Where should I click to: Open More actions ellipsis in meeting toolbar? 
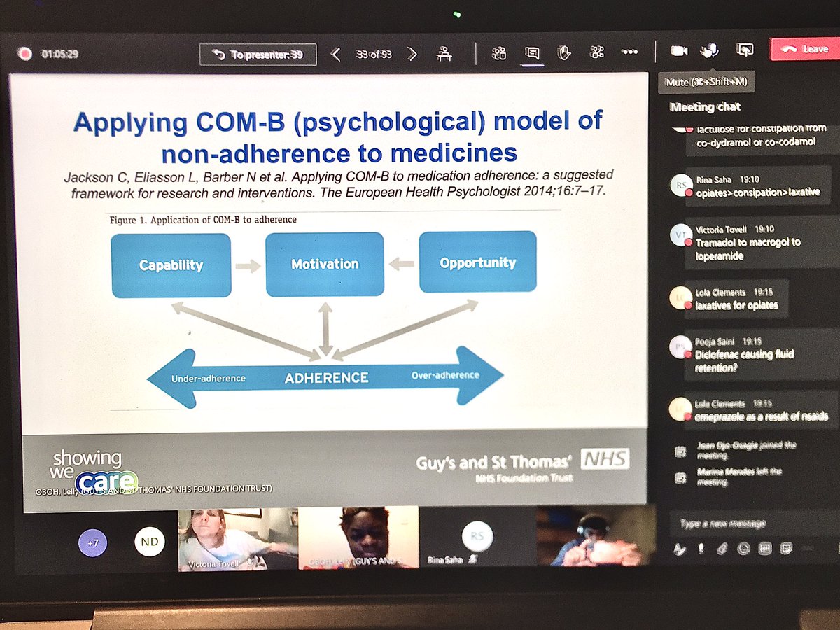629,52
